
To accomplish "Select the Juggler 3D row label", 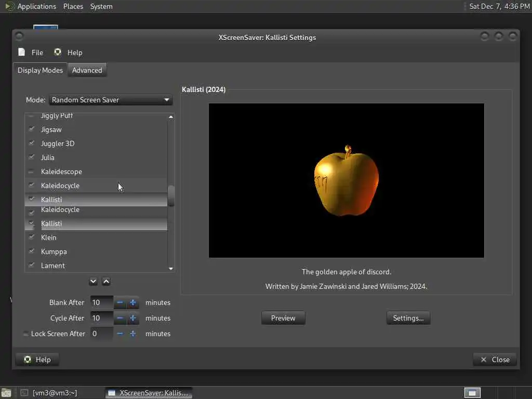I will click(x=58, y=143).
